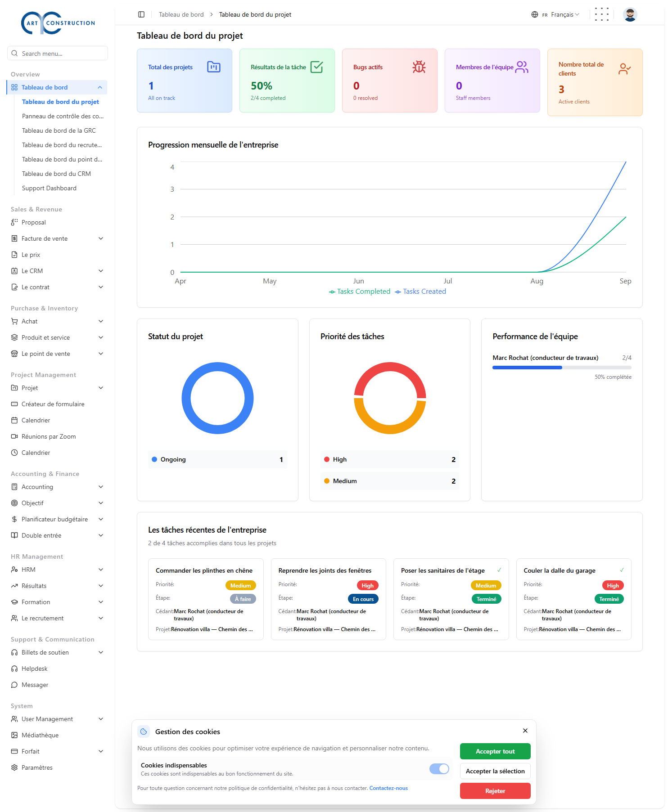Click the cookie icon in Gestion des cookies

(x=144, y=731)
